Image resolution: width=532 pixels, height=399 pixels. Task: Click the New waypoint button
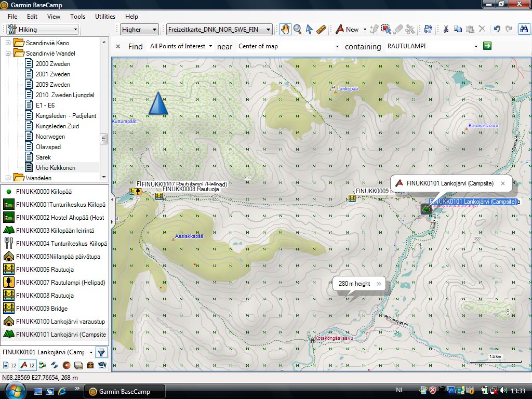[x=347, y=30]
